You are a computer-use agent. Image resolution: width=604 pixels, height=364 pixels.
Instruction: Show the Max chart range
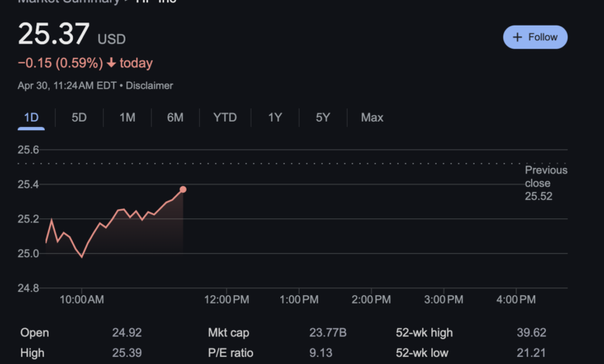(x=372, y=118)
